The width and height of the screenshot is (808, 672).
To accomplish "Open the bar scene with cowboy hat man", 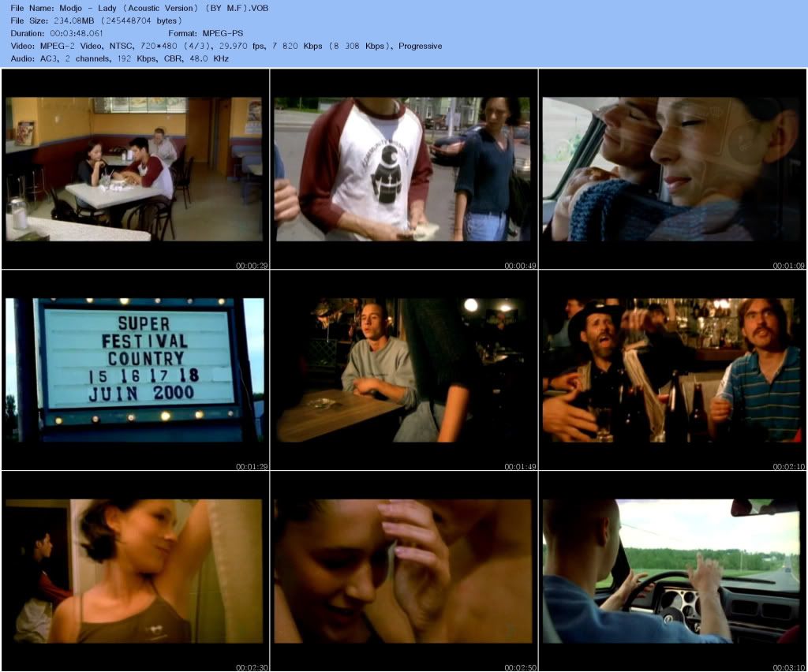I will (671, 370).
